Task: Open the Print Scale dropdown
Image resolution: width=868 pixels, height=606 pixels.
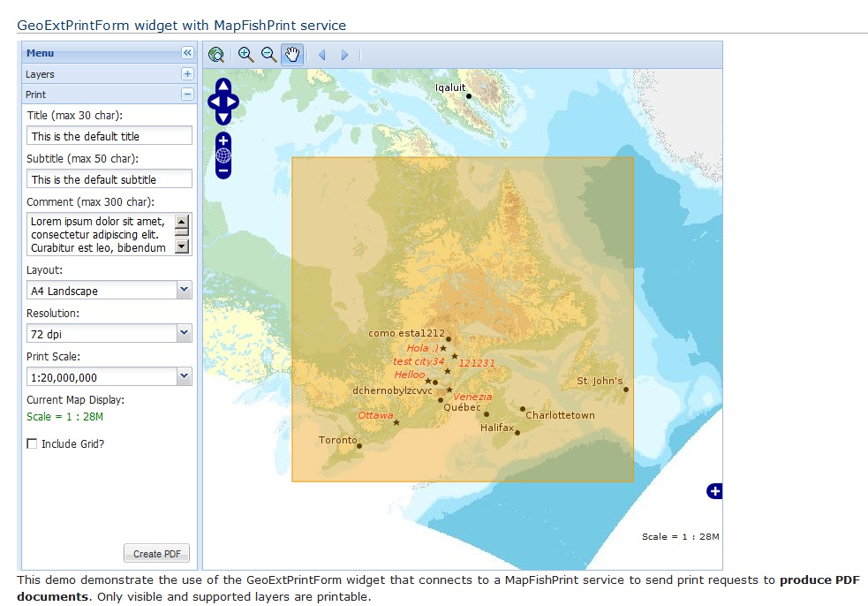Action: (184, 376)
